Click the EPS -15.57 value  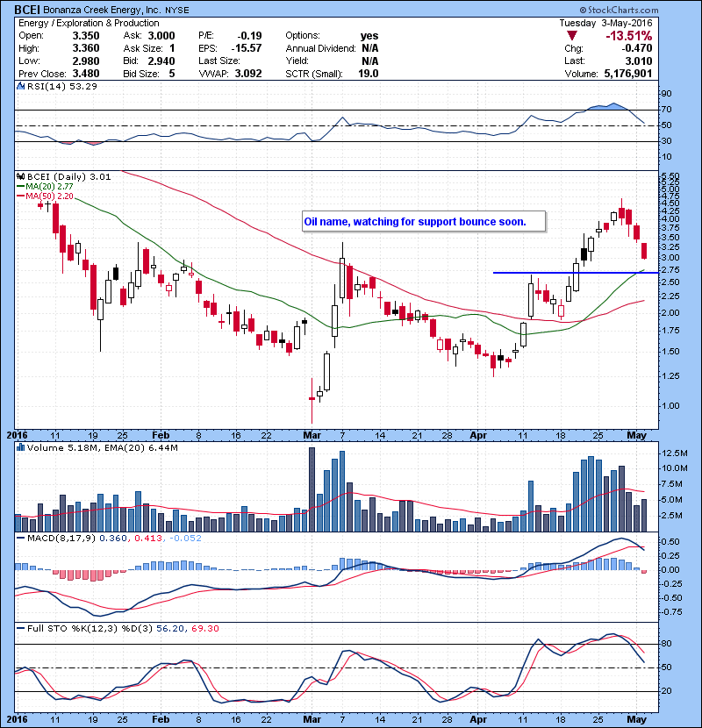247,48
